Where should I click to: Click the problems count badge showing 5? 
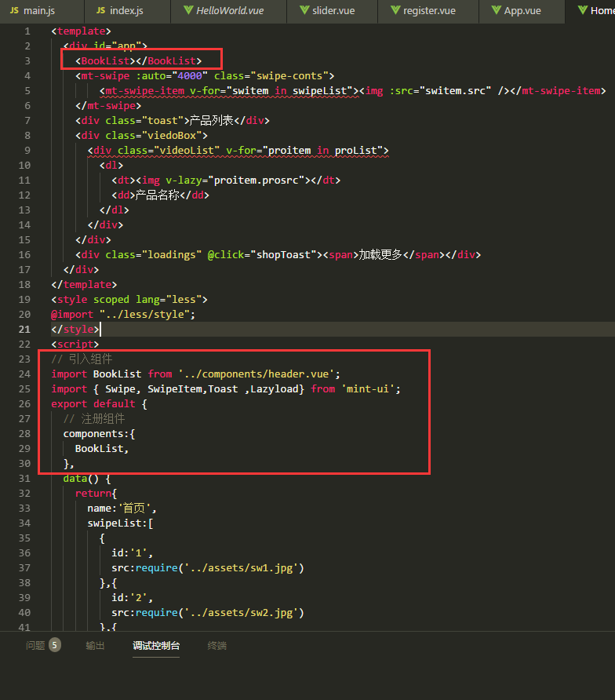54,645
